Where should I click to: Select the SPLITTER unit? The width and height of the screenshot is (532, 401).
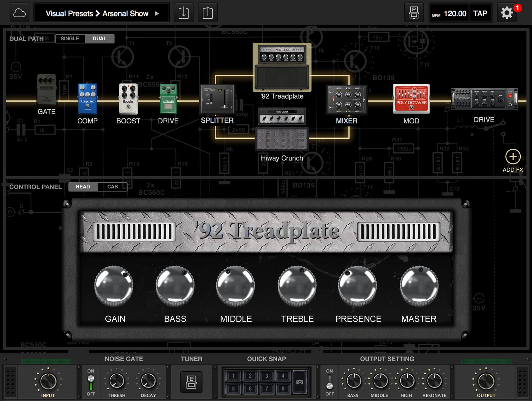tap(217, 99)
